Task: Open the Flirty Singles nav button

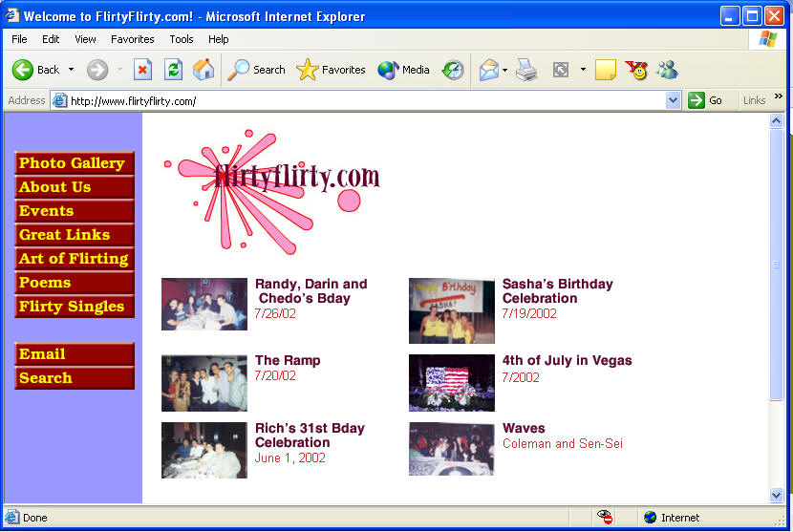Action: coord(75,306)
